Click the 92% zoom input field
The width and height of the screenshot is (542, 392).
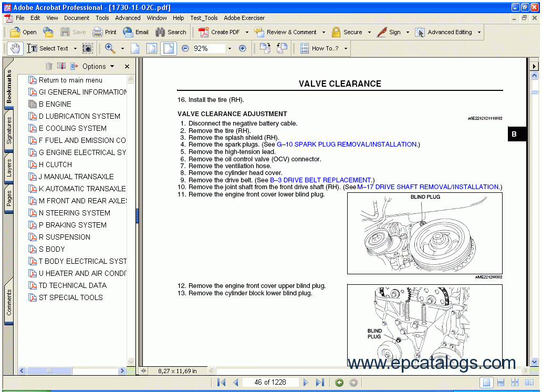click(208, 48)
